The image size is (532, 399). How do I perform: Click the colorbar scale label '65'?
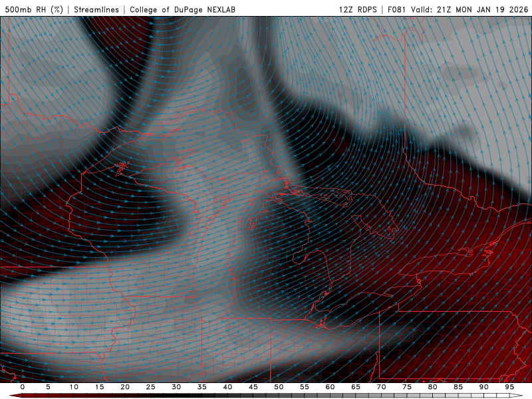point(355,387)
